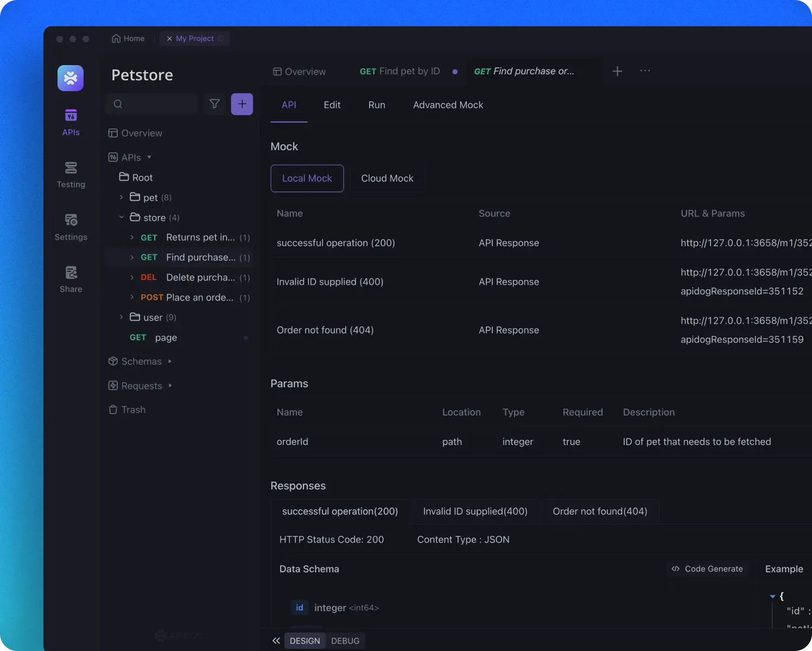Image resolution: width=812 pixels, height=651 pixels.
Task: Collapse the example JSON triangle
Action: click(772, 596)
